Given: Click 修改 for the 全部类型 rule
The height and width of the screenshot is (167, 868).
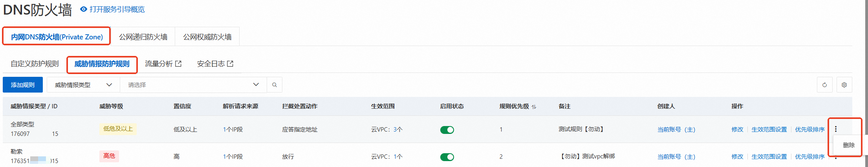Looking at the screenshot, I should point(737,129).
